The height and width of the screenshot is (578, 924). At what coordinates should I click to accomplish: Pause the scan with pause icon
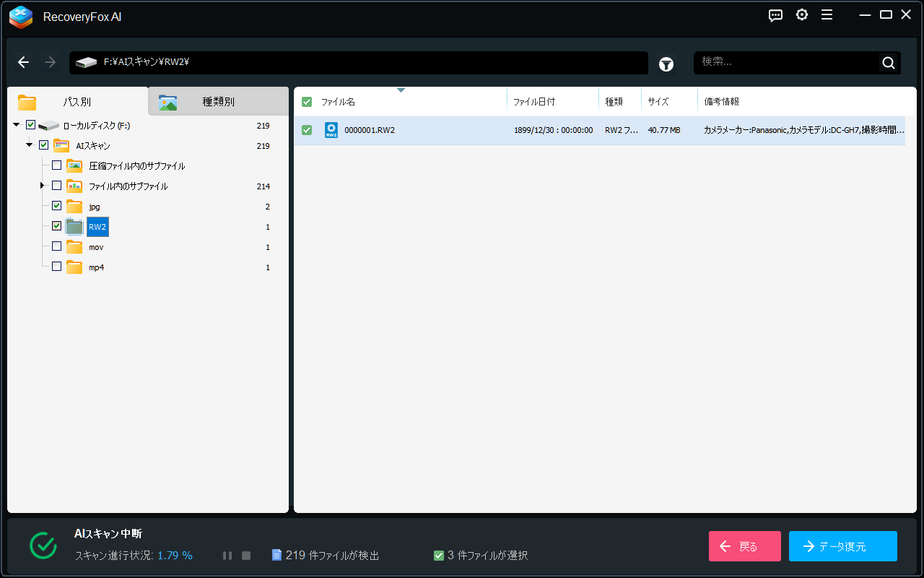[227, 556]
